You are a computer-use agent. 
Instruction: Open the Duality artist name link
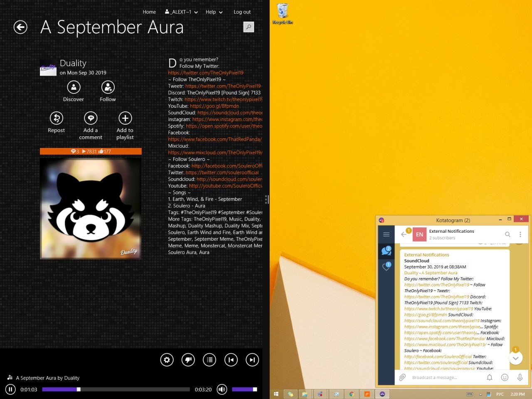(73, 63)
